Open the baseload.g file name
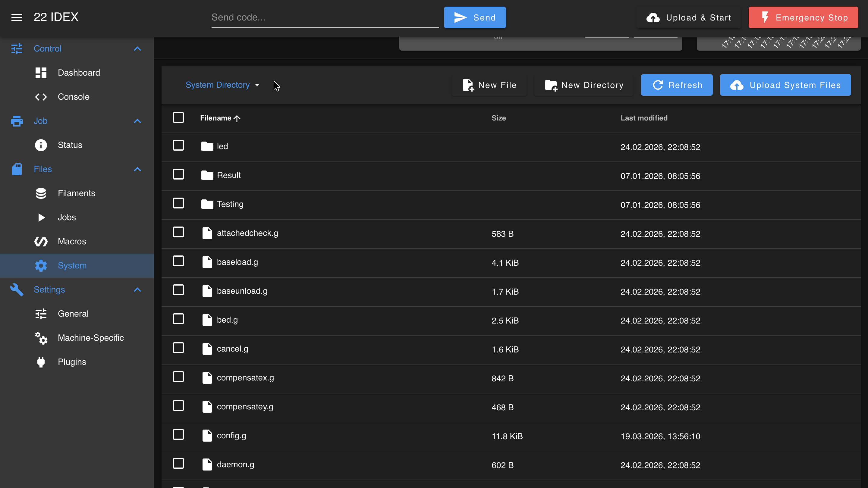868x488 pixels. pos(237,262)
